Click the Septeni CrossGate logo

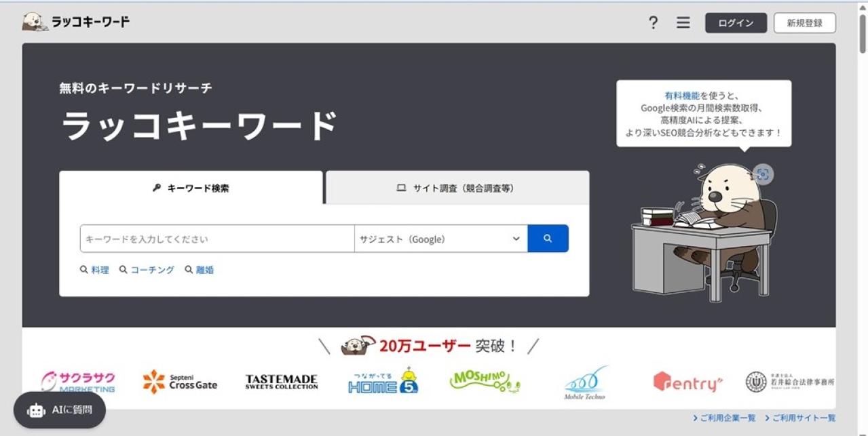click(180, 382)
